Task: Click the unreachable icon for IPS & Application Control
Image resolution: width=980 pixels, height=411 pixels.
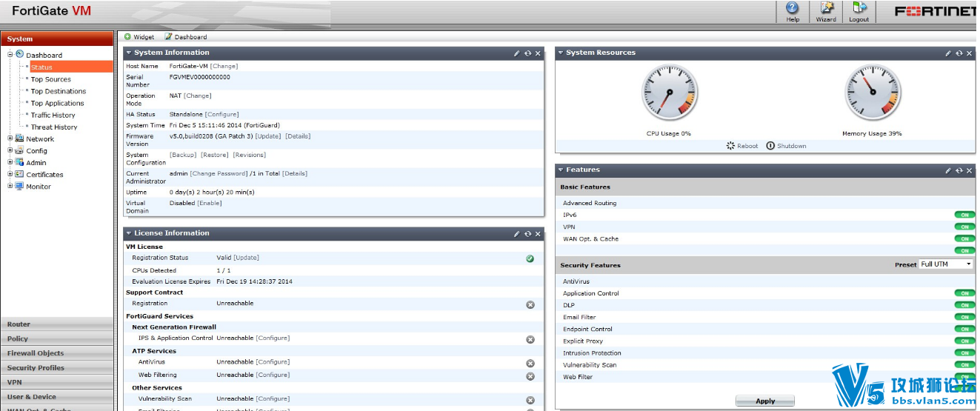Action: pos(530,339)
